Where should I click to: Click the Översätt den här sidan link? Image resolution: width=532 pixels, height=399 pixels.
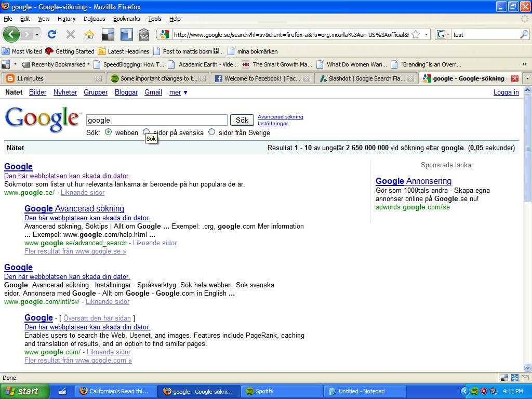[x=97, y=318]
